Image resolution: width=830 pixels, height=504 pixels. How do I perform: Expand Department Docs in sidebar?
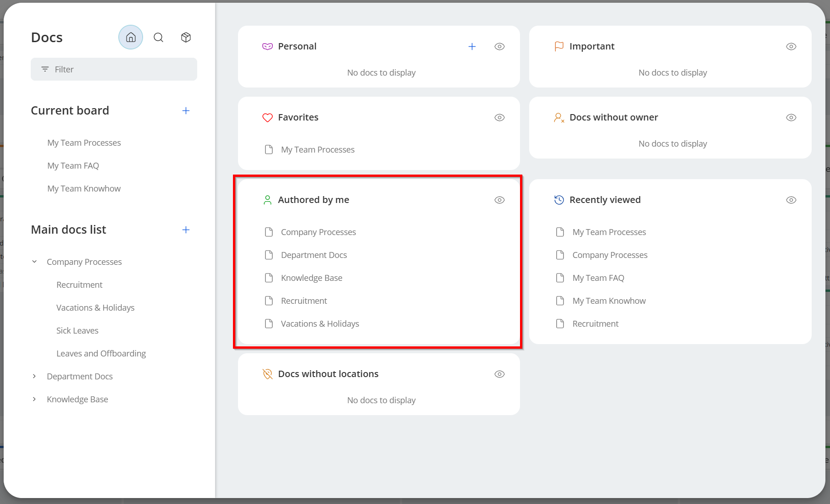tap(34, 376)
